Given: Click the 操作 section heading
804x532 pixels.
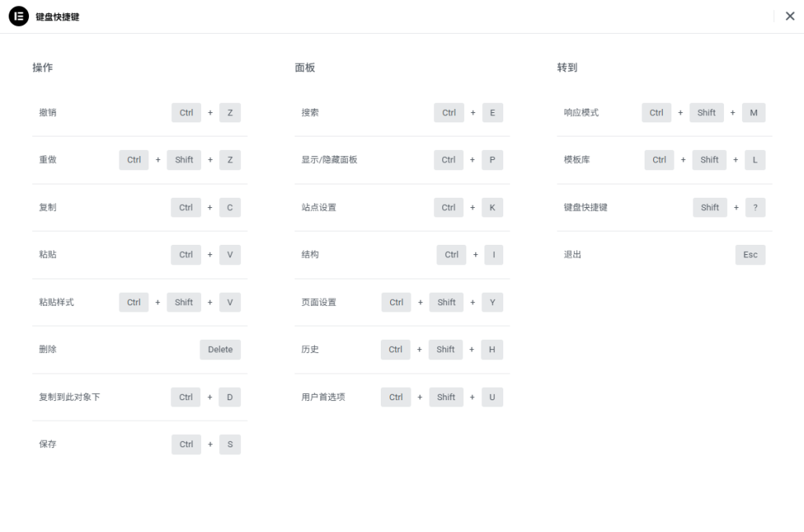Looking at the screenshot, I should click(42, 68).
